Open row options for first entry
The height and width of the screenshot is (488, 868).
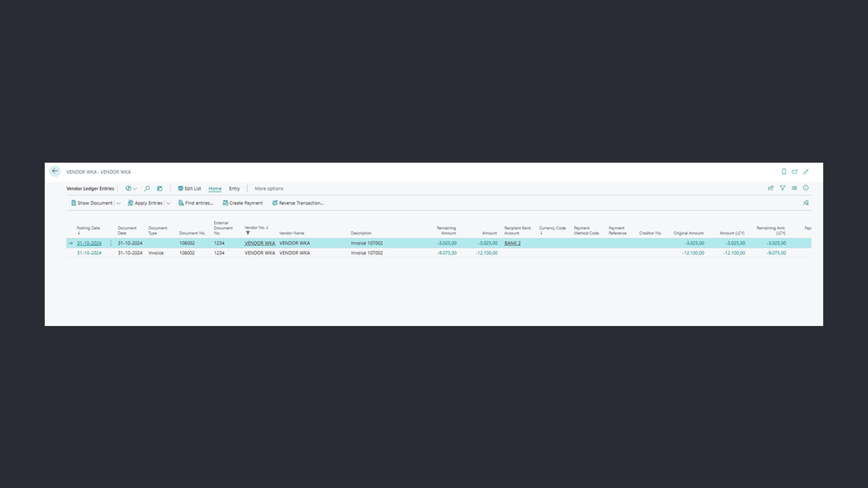coord(111,243)
